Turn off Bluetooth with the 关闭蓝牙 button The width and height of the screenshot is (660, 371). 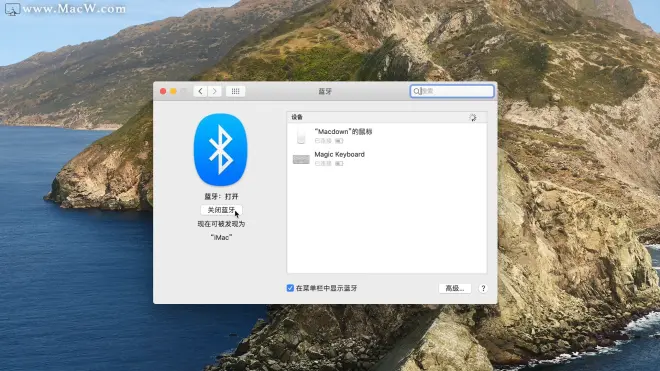[221, 210]
